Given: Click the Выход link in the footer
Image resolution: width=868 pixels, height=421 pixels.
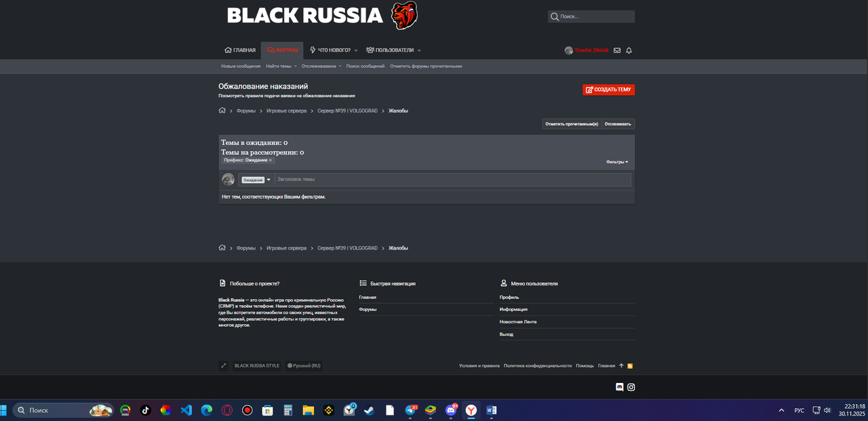Looking at the screenshot, I should click(x=507, y=334).
